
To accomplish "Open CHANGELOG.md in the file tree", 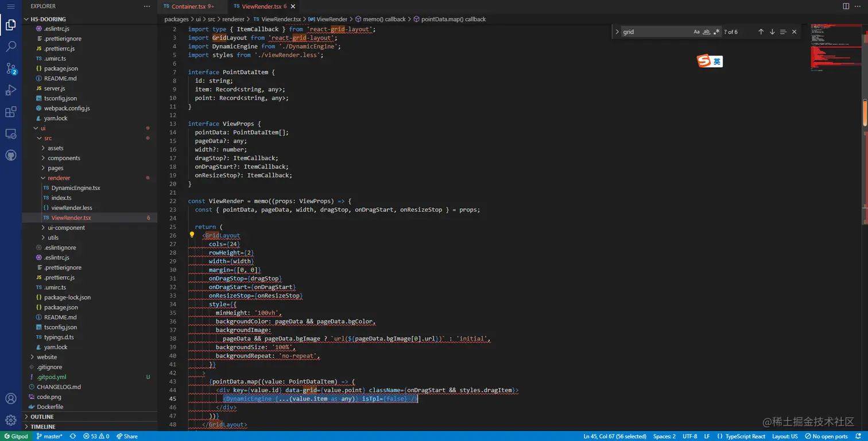I will click(59, 387).
